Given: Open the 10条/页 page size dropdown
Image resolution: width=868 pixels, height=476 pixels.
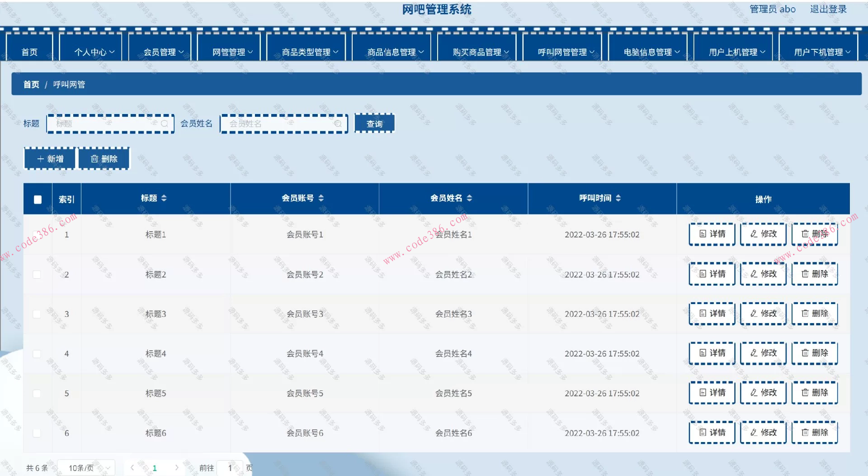Looking at the screenshot, I should [86, 468].
